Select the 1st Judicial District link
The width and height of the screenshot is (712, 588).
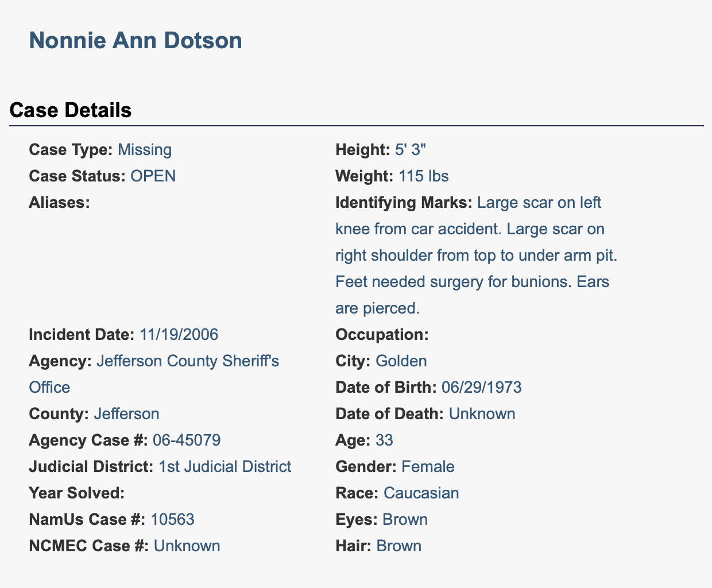(225, 467)
